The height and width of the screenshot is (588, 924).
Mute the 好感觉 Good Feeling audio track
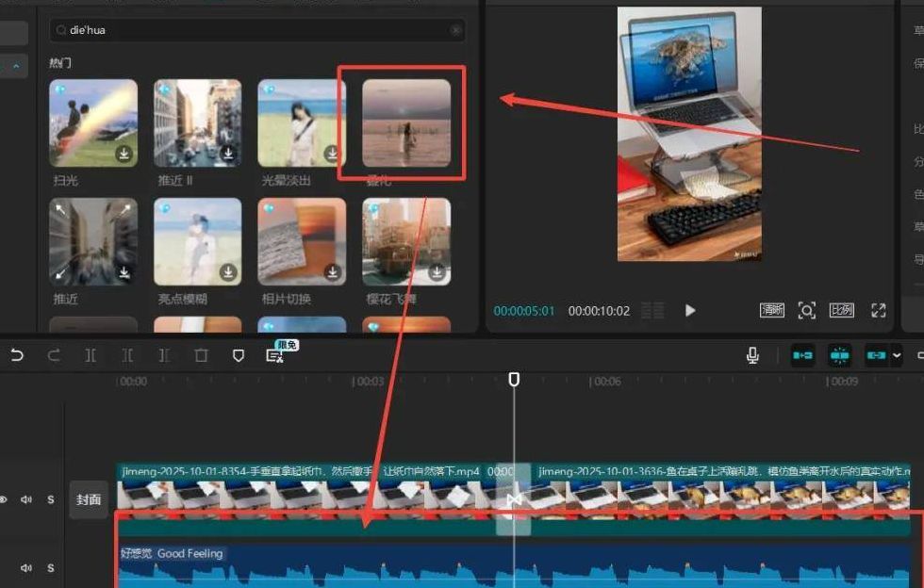26,568
